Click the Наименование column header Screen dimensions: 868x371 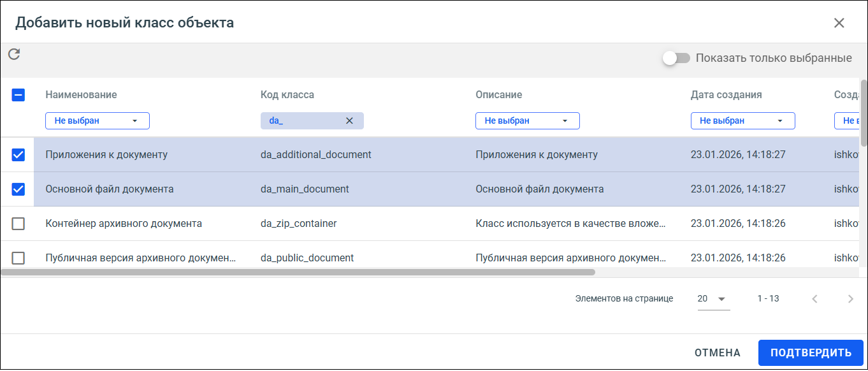coord(82,94)
